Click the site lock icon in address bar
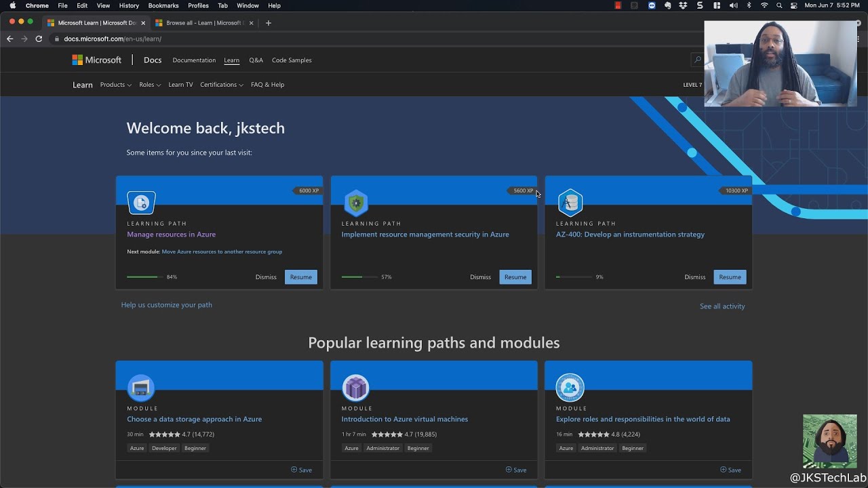The height and width of the screenshot is (488, 868). pyautogui.click(x=57, y=39)
